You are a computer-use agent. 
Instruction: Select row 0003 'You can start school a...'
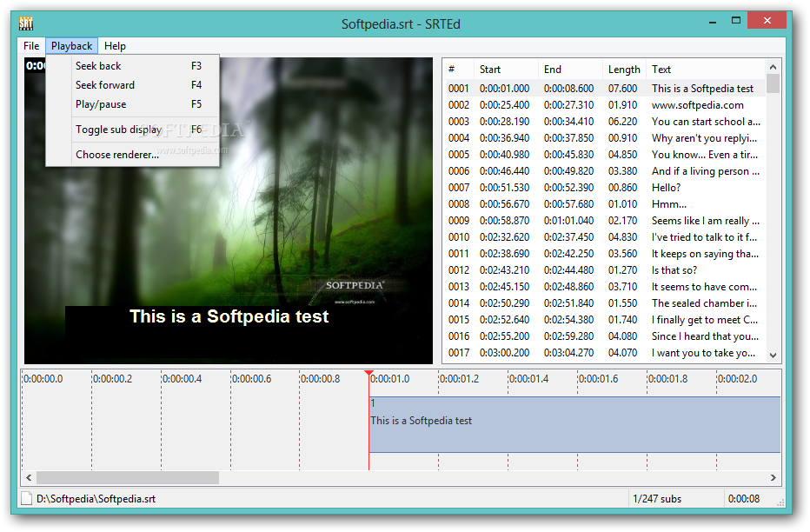606,122
